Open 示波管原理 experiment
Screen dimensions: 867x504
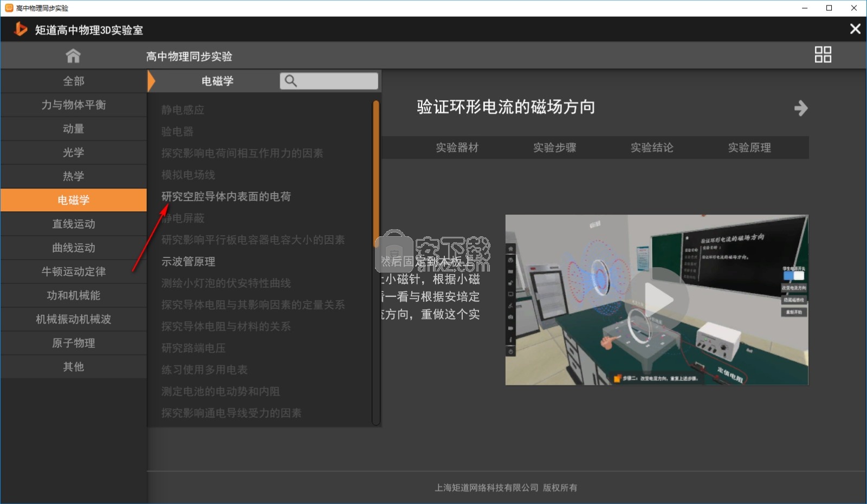pos(188,261)
